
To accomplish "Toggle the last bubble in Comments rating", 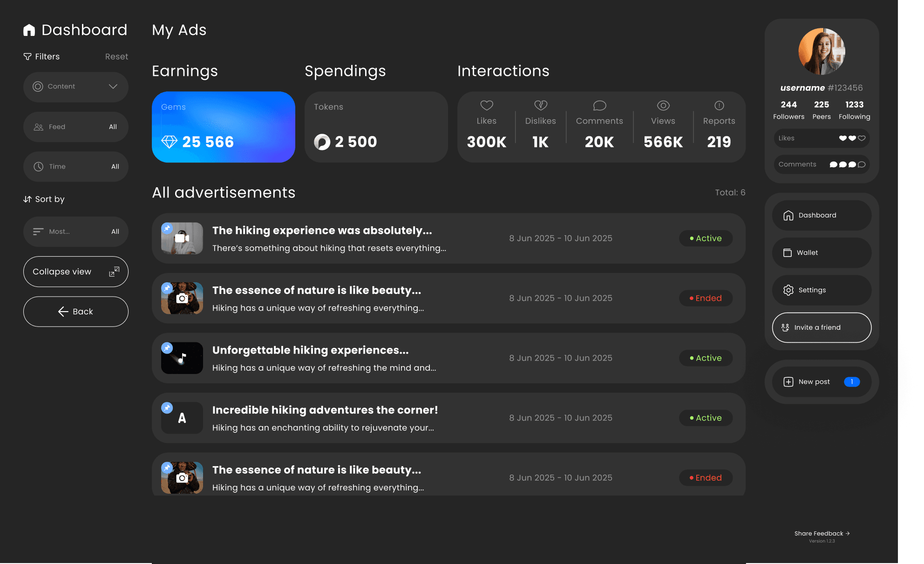I will pos(862,164).
